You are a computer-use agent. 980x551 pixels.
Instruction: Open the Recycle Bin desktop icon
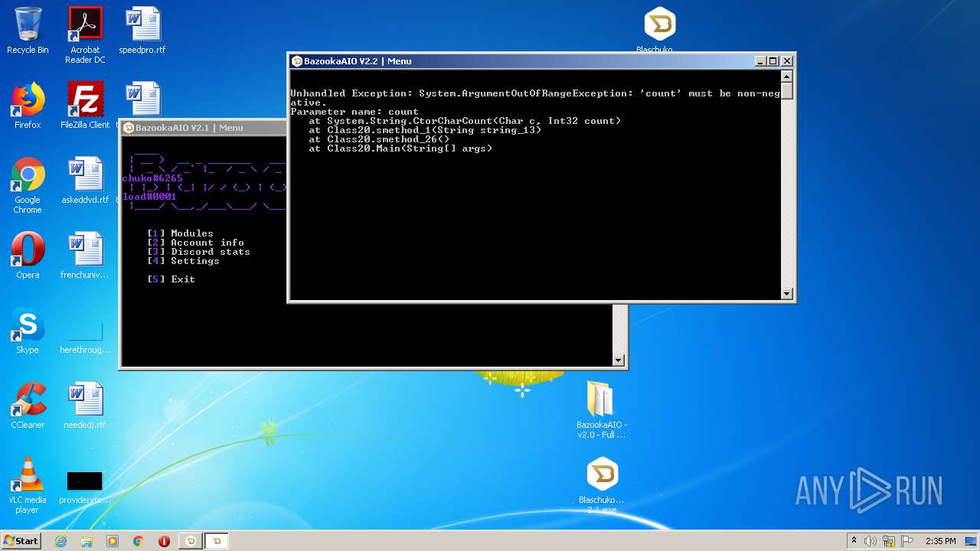click(x=28, y=31)
